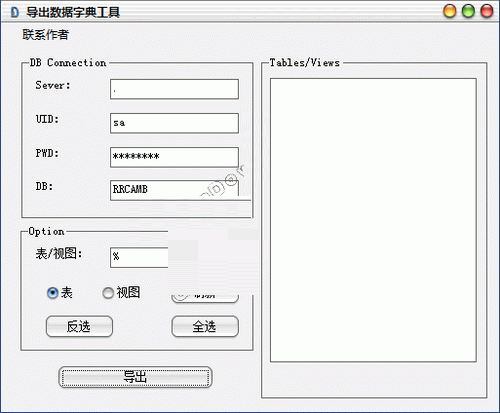This screenshot has height=413, width=500.
Task: Focus the UID field containing sa
Action: (x=174, y=123)
